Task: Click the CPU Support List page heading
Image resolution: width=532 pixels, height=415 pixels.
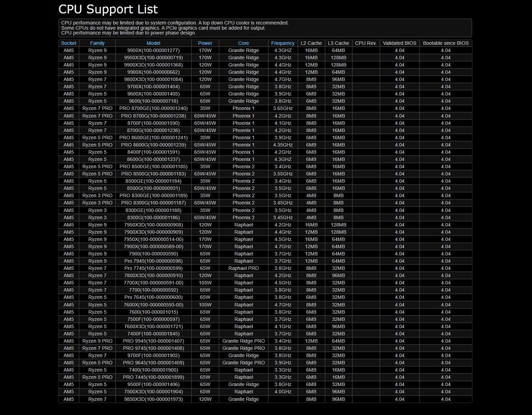Action: (x=108, y=9)
